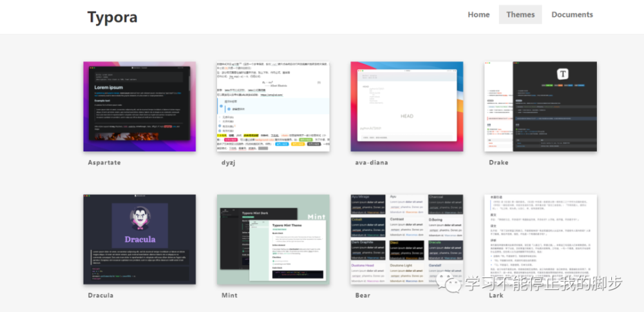This screenshot has height=312, width=644.
Task: Open the Drake theme preview image
Action: (x=540, y=106)
